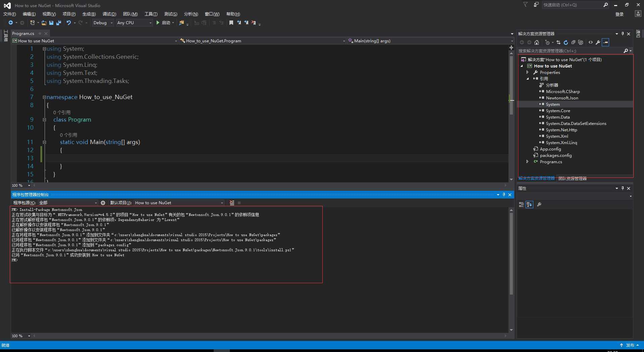This screenshot has height=352, width=644.
Task: Open the notifications flag icon in title bar
Action: pyautogui.click(x=526, y=5)
